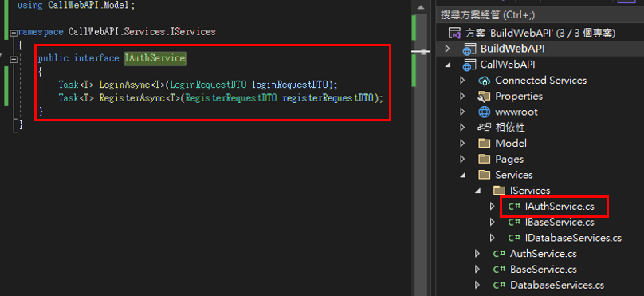Click the C# icon of IDatabaseServices.cs
The image size is (644, 296).
click(514, 238)
